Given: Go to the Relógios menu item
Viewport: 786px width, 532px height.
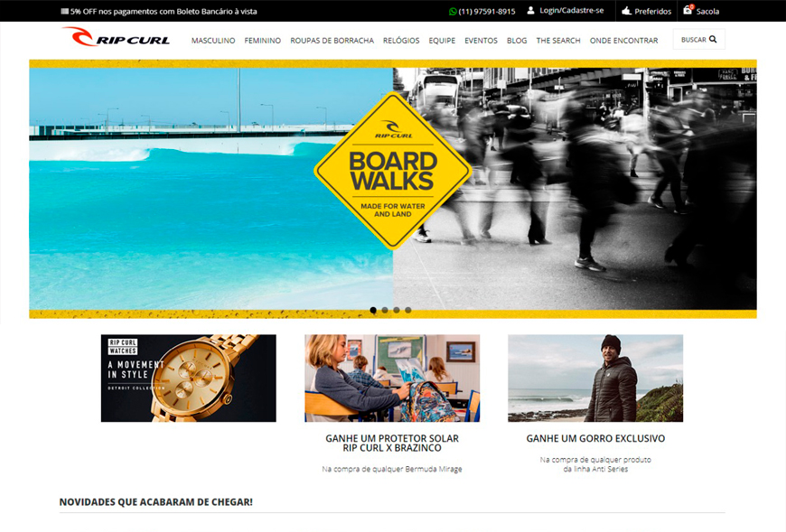Looking at the screenshot, I should (401, 41).
